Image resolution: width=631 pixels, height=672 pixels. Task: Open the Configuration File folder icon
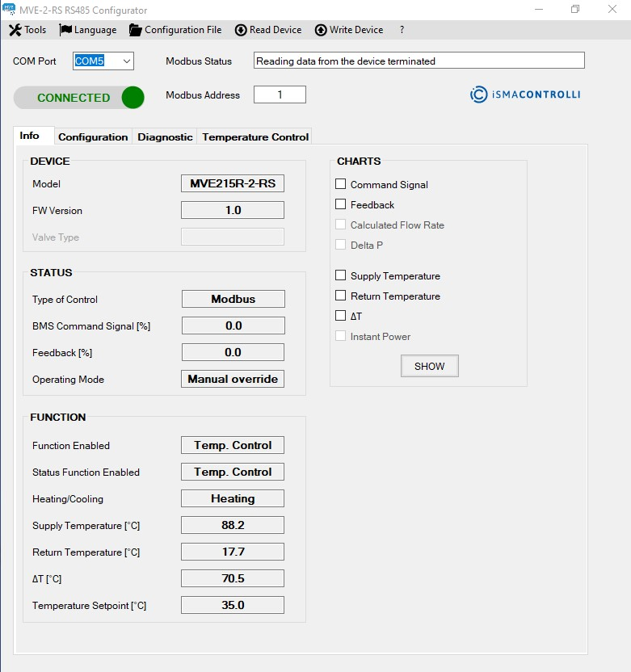136,30
